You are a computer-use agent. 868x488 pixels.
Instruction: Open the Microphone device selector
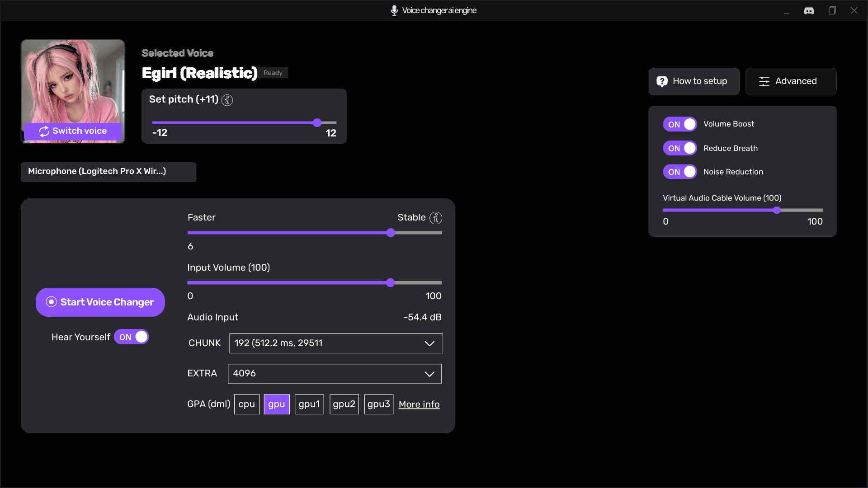[x=108, y=172]
